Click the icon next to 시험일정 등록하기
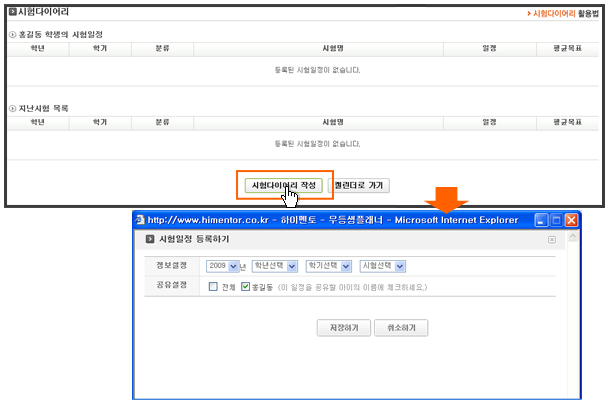 coord(150,240)
